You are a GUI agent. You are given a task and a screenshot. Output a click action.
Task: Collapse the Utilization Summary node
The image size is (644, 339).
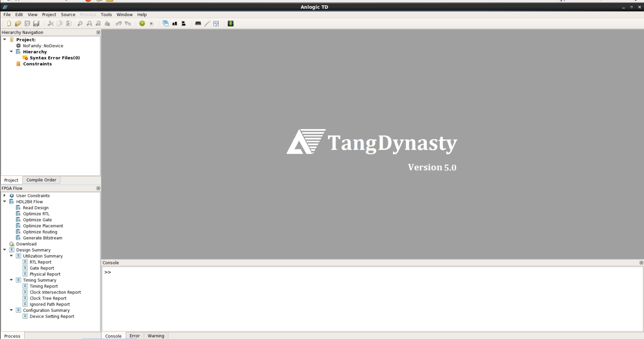pos(11,256)
